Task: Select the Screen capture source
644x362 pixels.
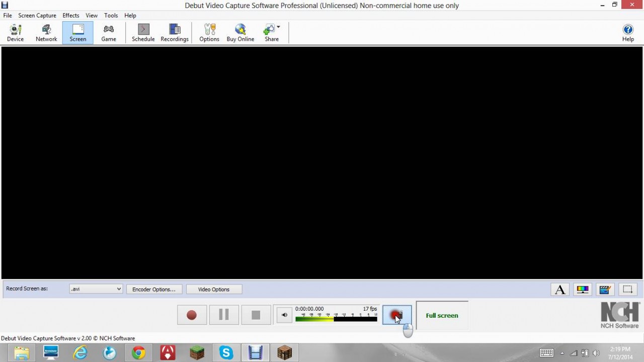Action: click(78, 33)
